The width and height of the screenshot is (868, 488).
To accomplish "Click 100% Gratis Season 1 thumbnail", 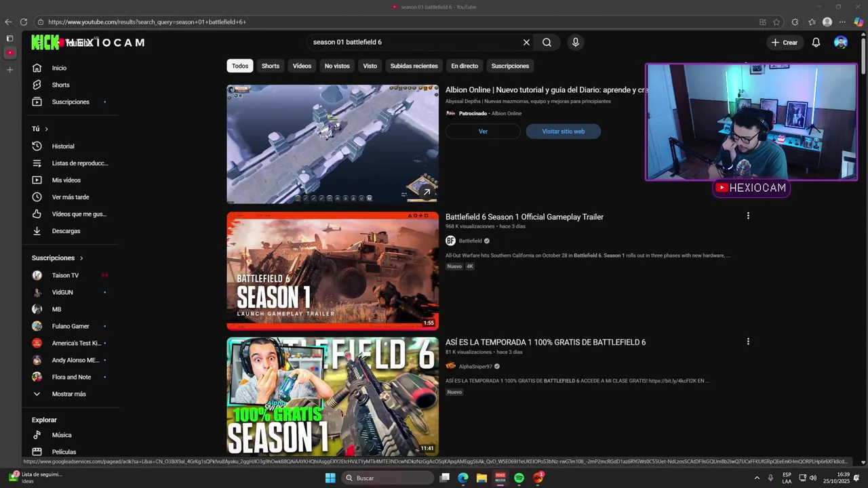I will [x=332, y=396].
